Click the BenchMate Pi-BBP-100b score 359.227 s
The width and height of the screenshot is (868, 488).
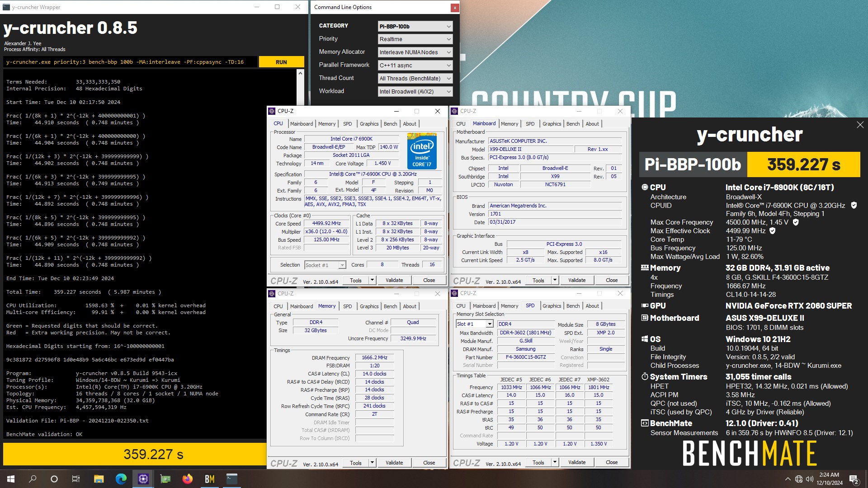click(803, 164)
